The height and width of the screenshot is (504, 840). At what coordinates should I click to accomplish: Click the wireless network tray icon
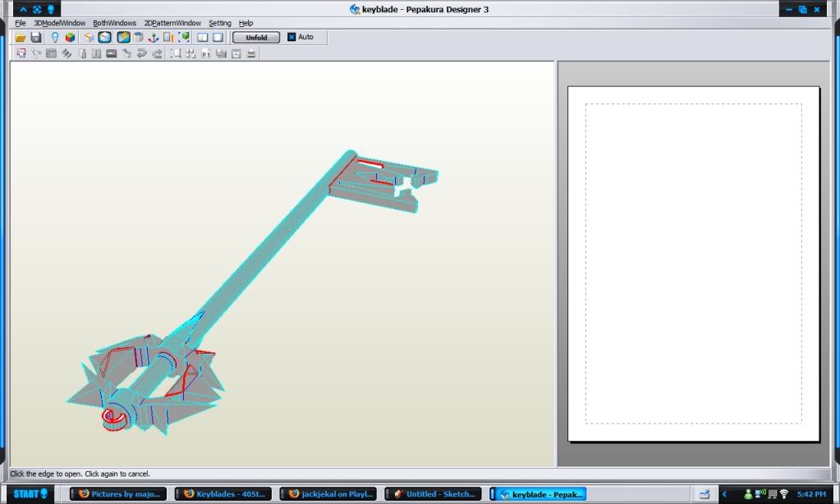[784, 494]
